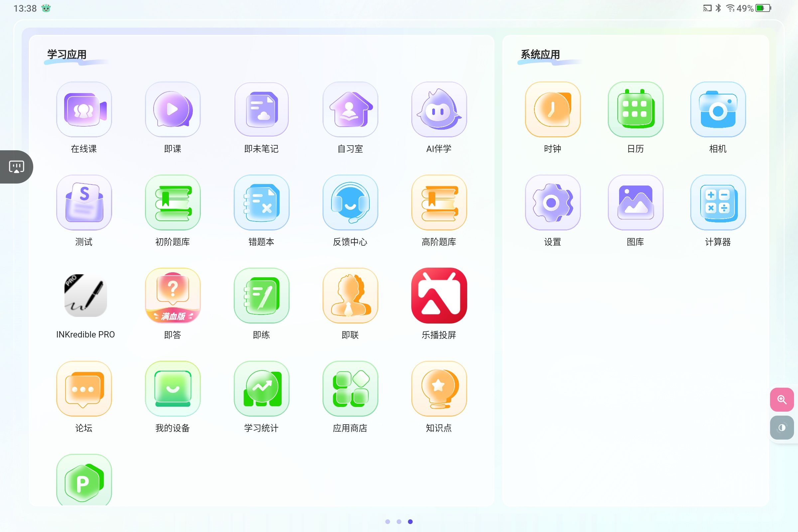Open 我的设备 my device app
The width and height of the screenshot is (798, 532).
tap(173, 388)
